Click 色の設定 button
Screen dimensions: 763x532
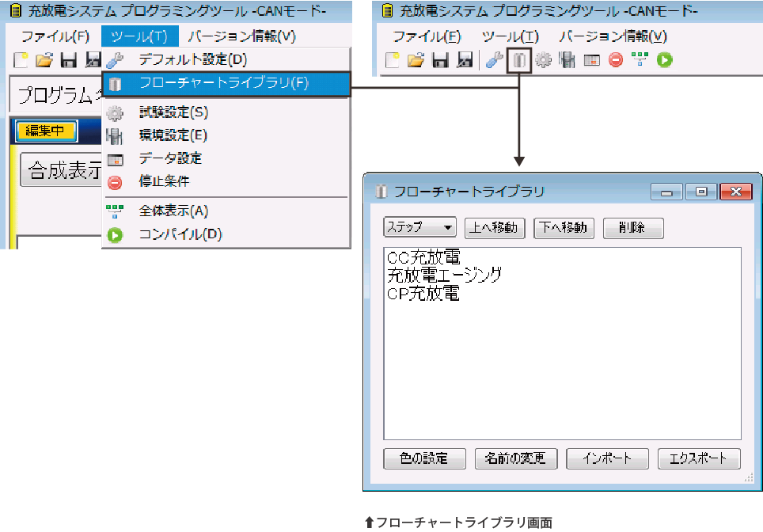tap(424, 458)
